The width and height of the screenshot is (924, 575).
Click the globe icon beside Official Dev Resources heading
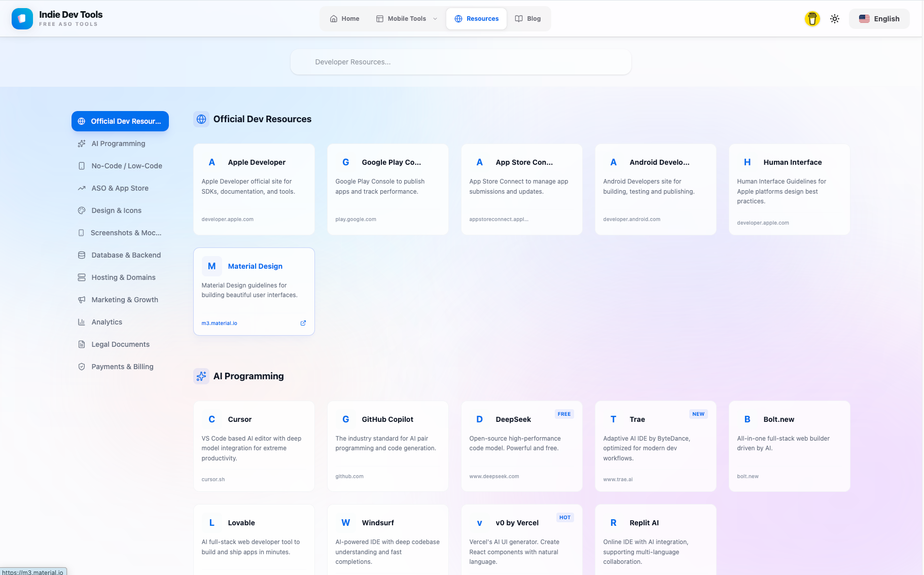201,119
